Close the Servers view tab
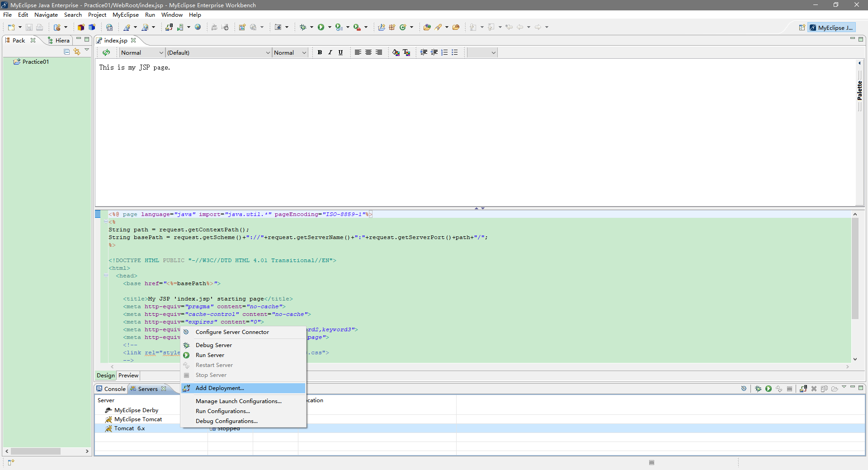 click(x=164, y=389)
